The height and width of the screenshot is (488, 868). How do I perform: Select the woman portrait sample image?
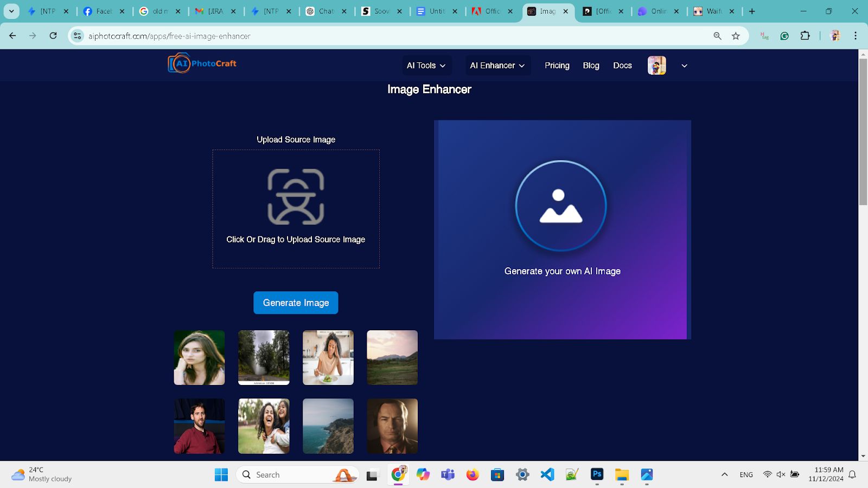point(199,358)
